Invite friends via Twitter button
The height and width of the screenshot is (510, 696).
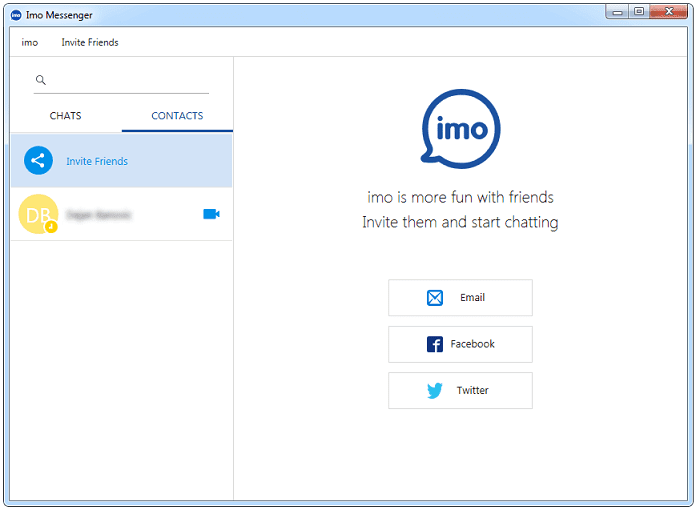460,391
